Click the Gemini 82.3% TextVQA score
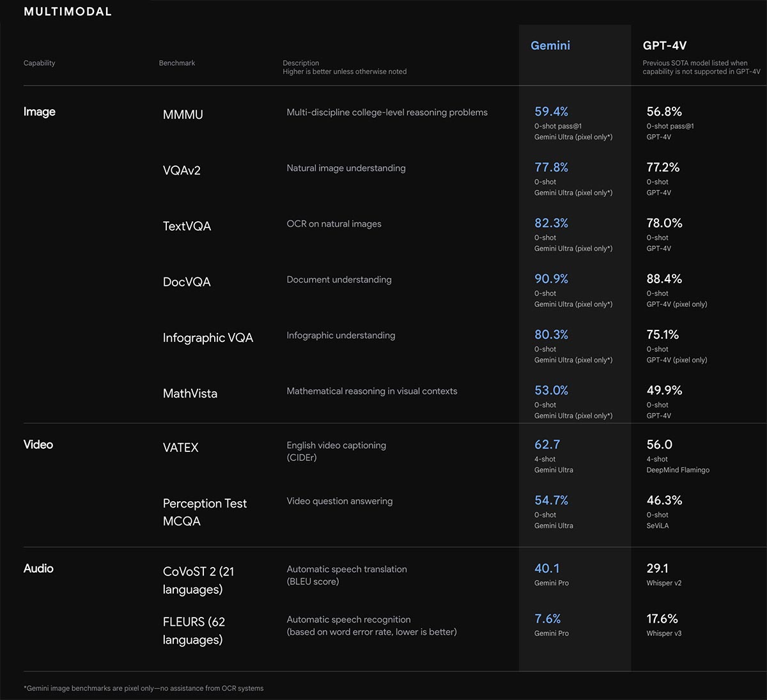The height and width of the screenshot is (700, 767). (x=552, y=222)
